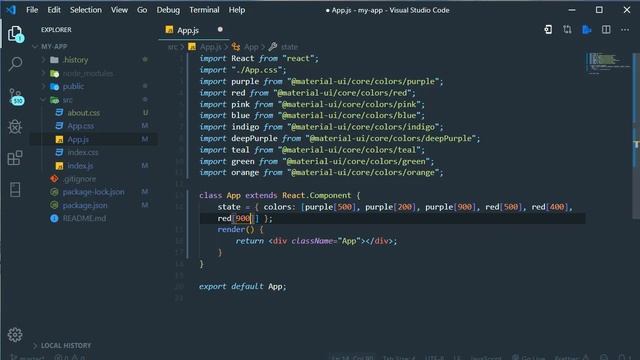Click the README.md info icon
This screenshot has height=360, width=640.
point(54,218)
